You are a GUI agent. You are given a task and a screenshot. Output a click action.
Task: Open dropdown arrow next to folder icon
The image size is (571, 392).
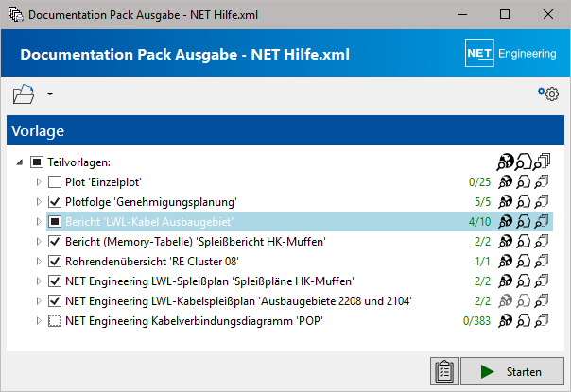[50, 94]
